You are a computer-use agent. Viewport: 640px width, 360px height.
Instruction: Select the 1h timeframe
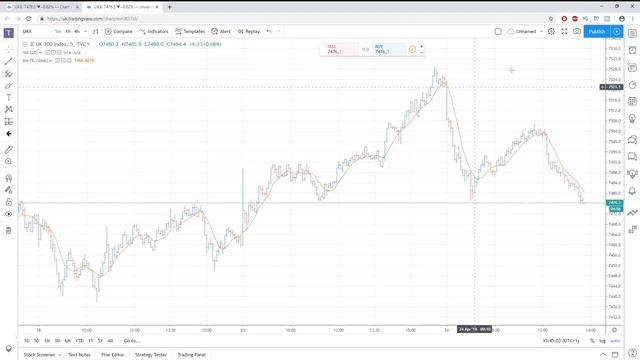(x=68, y=31)
